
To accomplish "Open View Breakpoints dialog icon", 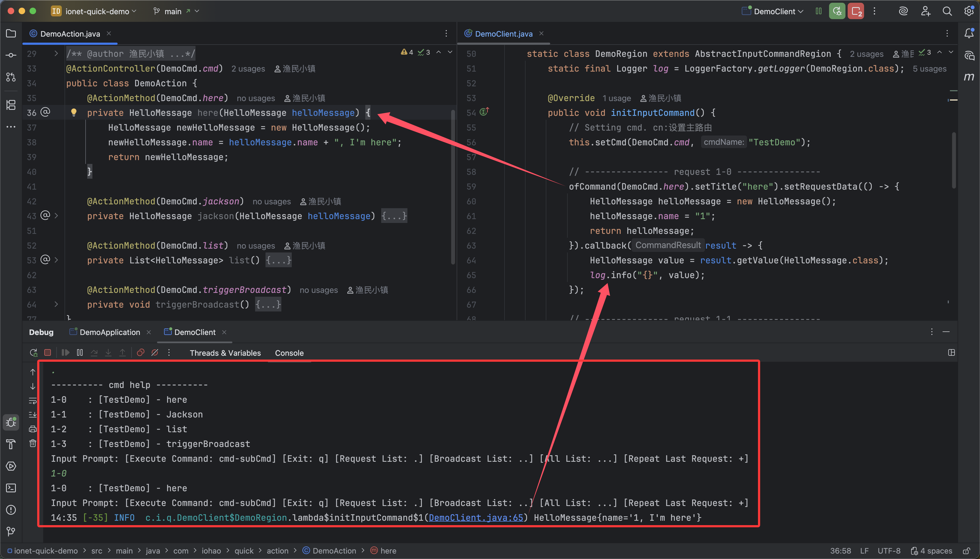I will click(x=141, y=352).
